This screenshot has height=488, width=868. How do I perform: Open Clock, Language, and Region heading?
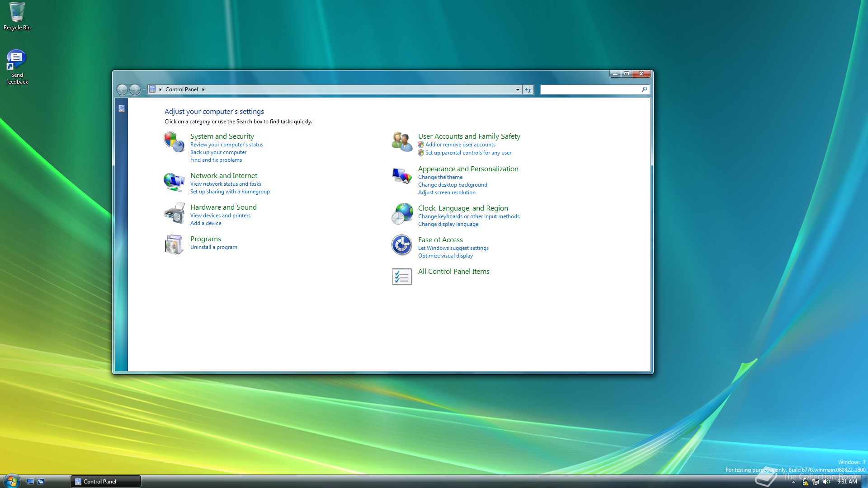[463, 208]
